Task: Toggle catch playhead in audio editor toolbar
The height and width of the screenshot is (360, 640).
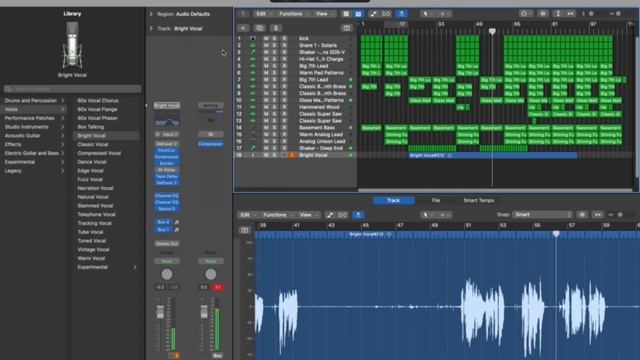Action: coord(358,215)
